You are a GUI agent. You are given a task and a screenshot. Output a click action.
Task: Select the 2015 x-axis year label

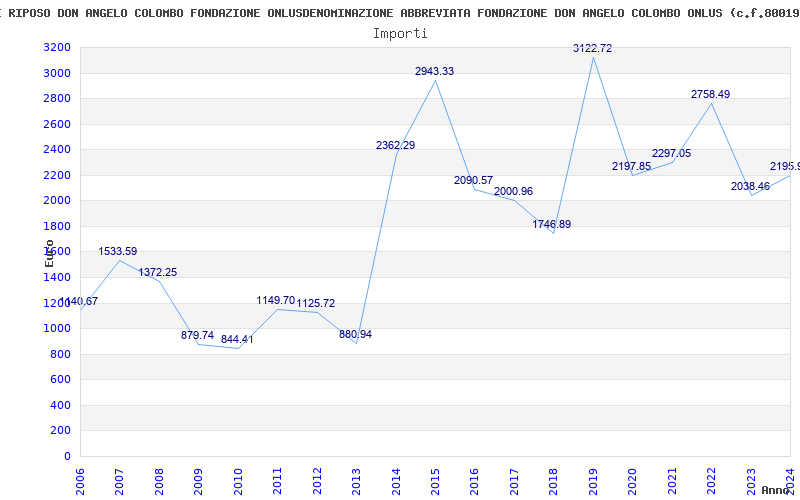click(x=435, y=481)
